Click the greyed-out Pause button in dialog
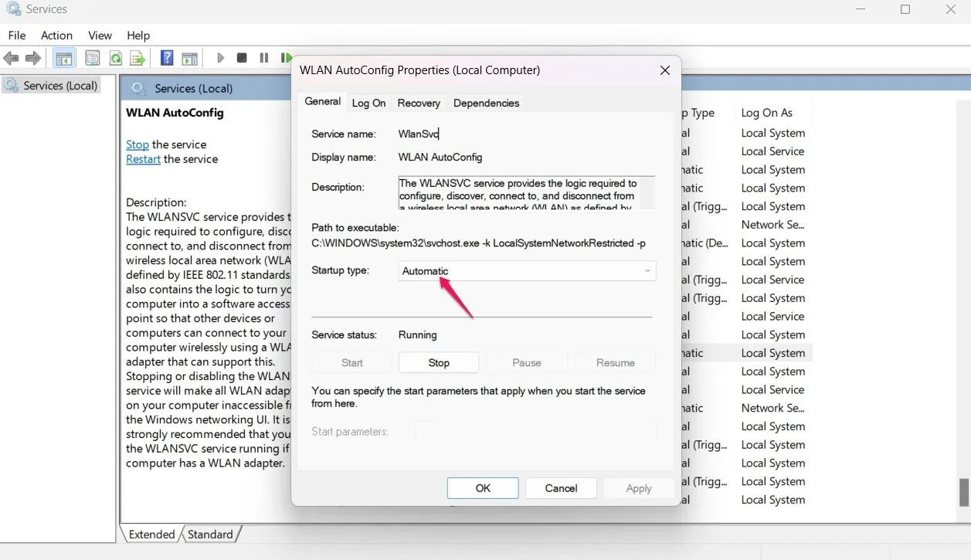This screenshot has height=560, width=971. click(x=527, y=363)
